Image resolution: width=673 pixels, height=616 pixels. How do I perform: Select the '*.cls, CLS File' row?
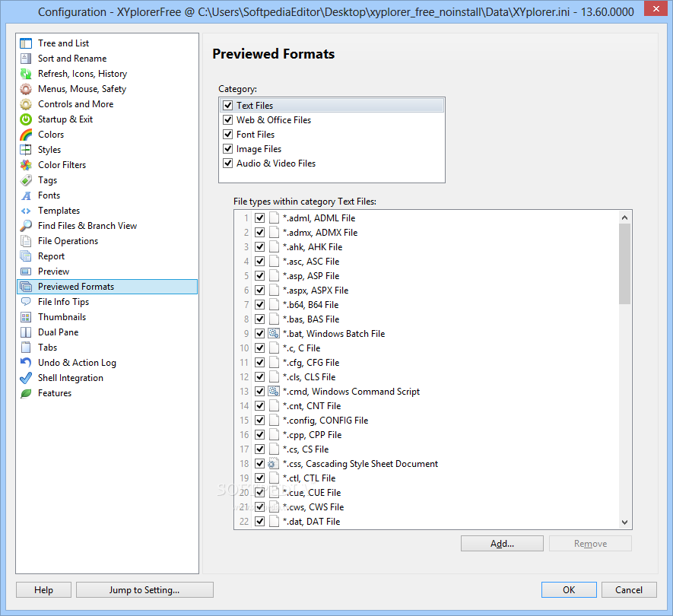point(427,377)
